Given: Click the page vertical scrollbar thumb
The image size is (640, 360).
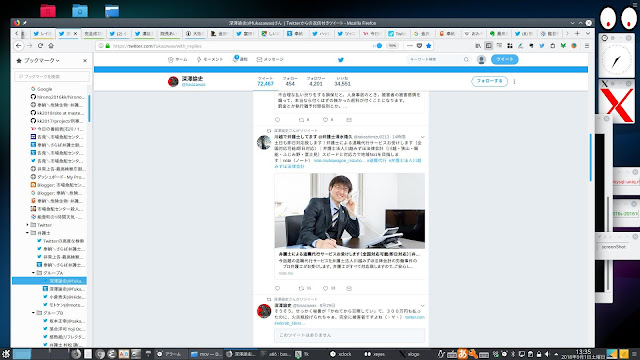Looking at the screenshot, I should point(591,158).
